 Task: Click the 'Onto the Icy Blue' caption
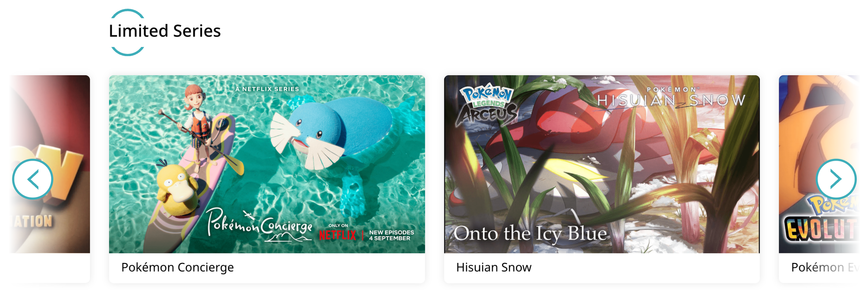530,234
